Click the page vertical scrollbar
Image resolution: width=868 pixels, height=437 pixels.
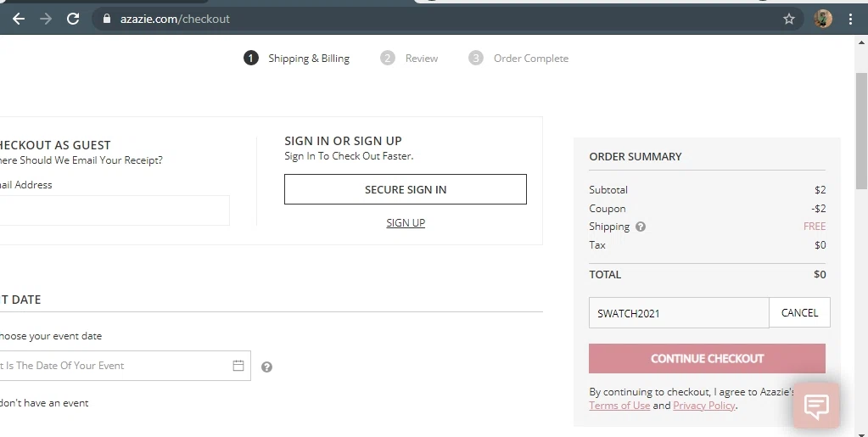[x=861, y=127]
